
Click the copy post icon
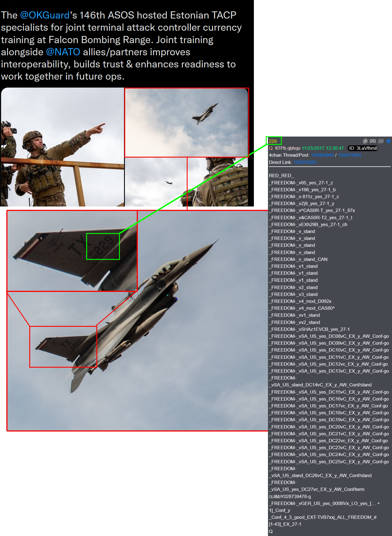(x=365, y=141)
